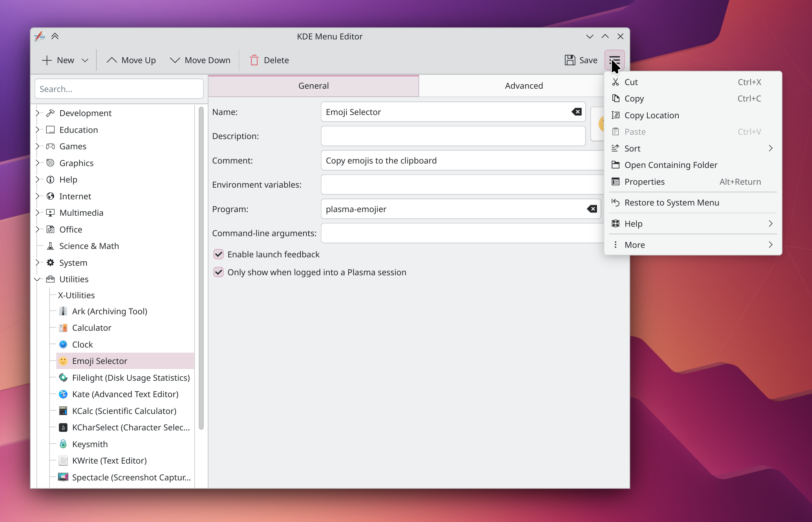
Task: Select X-Utilities in the tree
Action: [x=76, y=295]
